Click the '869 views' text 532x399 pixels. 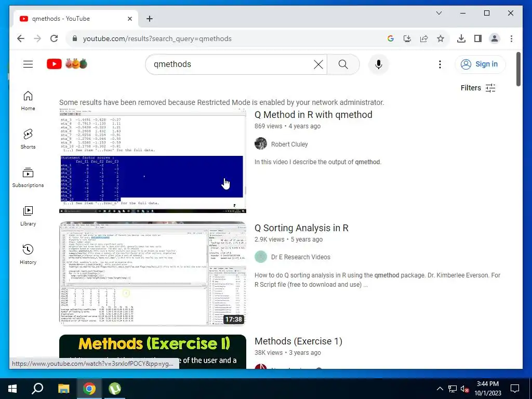coord(268,126)
